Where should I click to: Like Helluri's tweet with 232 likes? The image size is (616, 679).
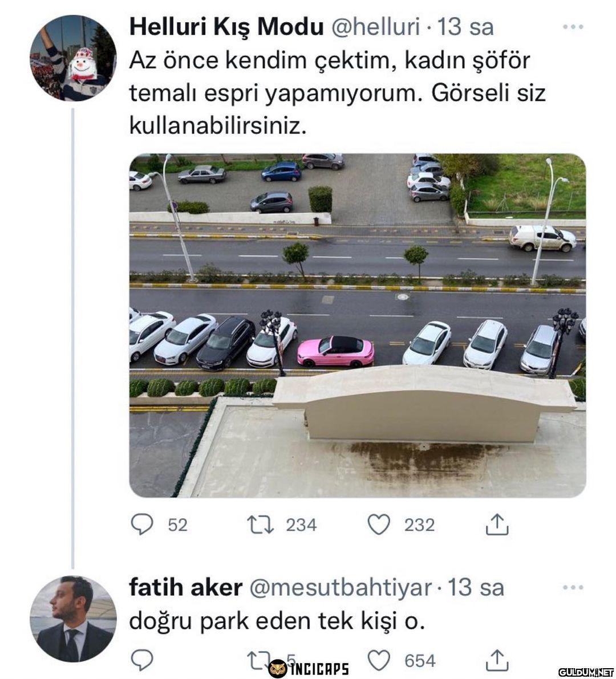click(x=379, y=525)
